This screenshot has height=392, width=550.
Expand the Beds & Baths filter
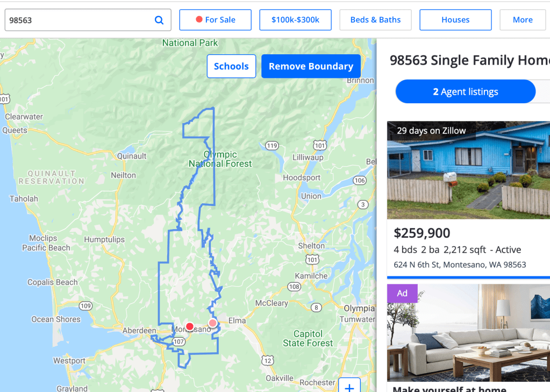click(375, 20)
